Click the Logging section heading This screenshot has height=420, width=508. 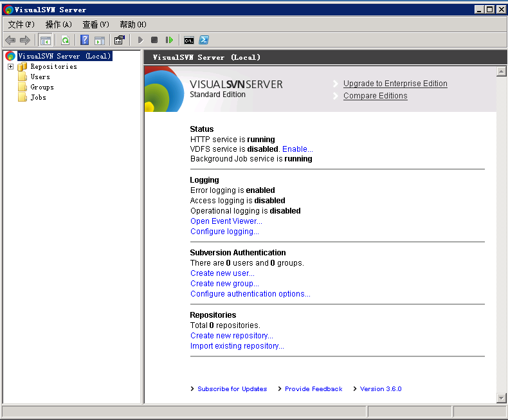pos(204,180)
